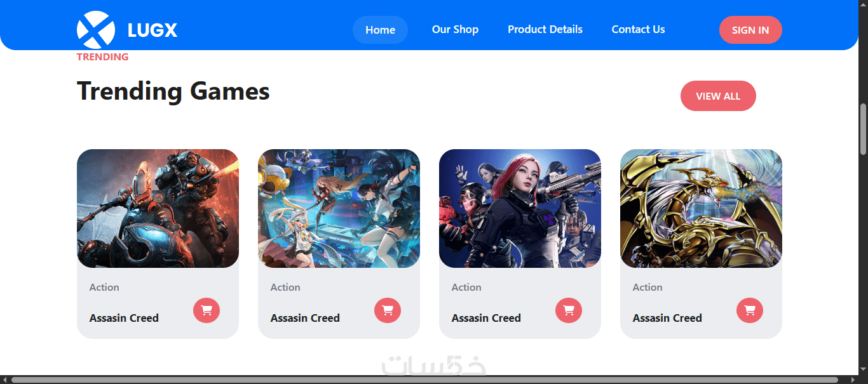Viewport: 868px width, 384px height.
Task: Add first game card to cart
Action: pyautogui.click(x=207, y=310)
